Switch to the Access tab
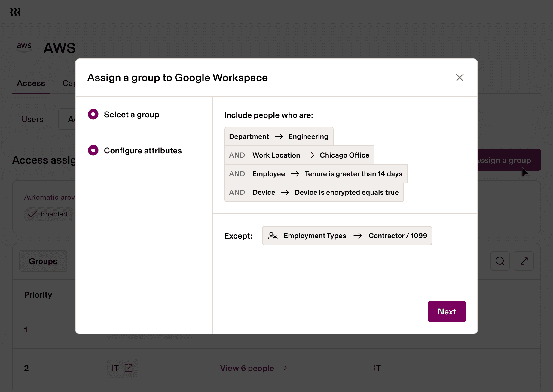 click(31, 83)
